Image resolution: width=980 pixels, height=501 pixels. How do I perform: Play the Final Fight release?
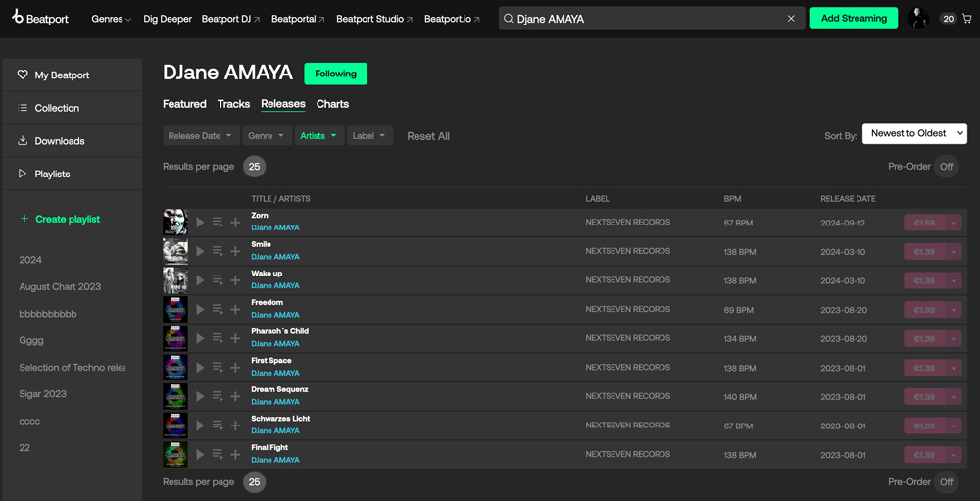click(200, 455)
